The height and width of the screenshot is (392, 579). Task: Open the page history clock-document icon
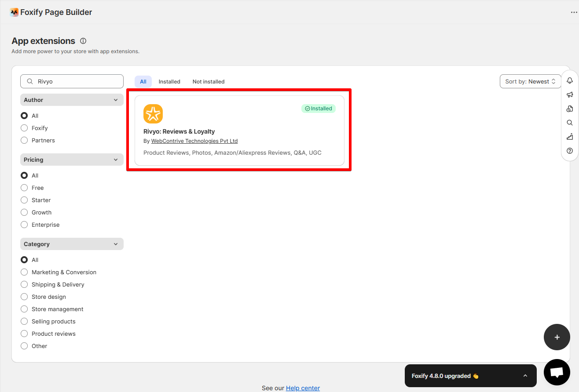point(570,109)
